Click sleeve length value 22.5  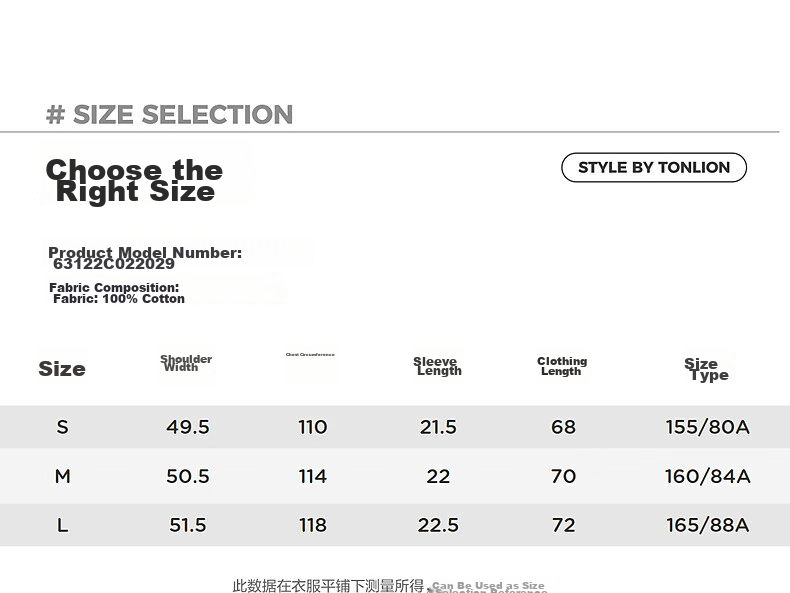[438, 525]
